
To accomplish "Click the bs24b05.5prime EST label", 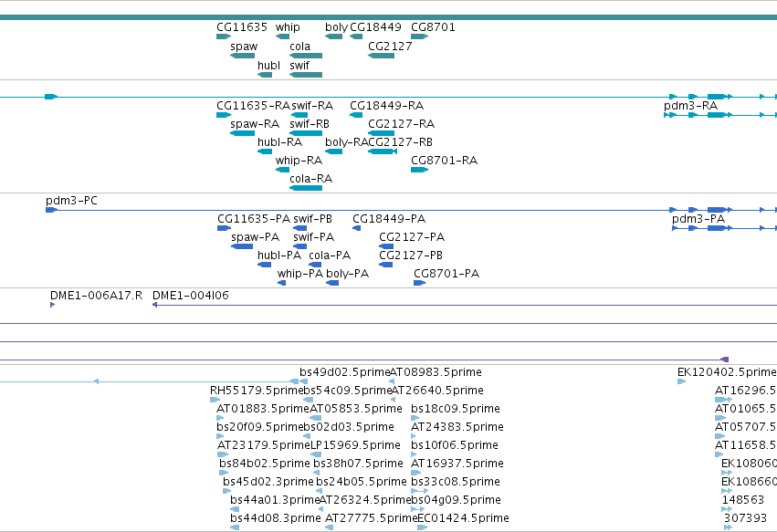I will click(362, 482).
